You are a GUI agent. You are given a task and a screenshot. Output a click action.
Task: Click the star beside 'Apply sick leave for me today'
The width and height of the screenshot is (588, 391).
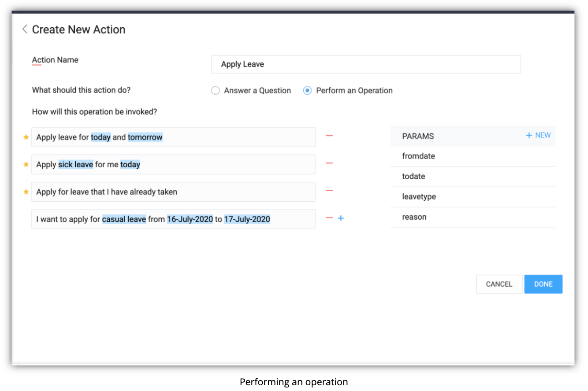26,165
